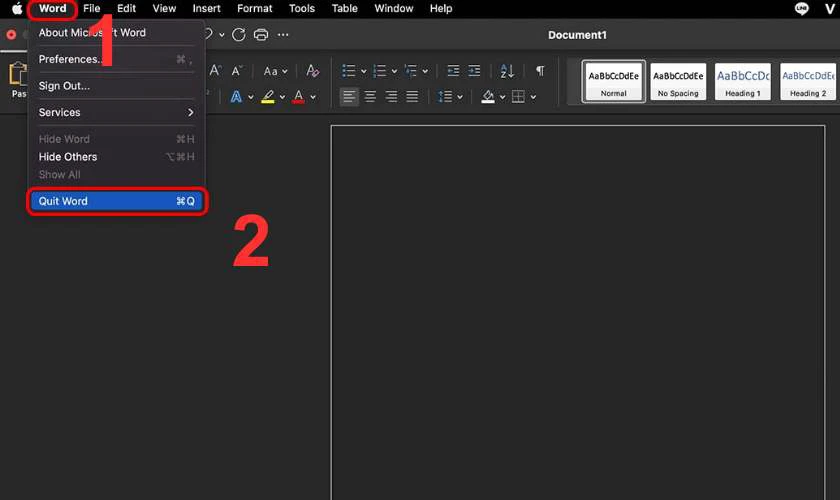Apply the No Spacing style thumbnail

click(678, 81)
